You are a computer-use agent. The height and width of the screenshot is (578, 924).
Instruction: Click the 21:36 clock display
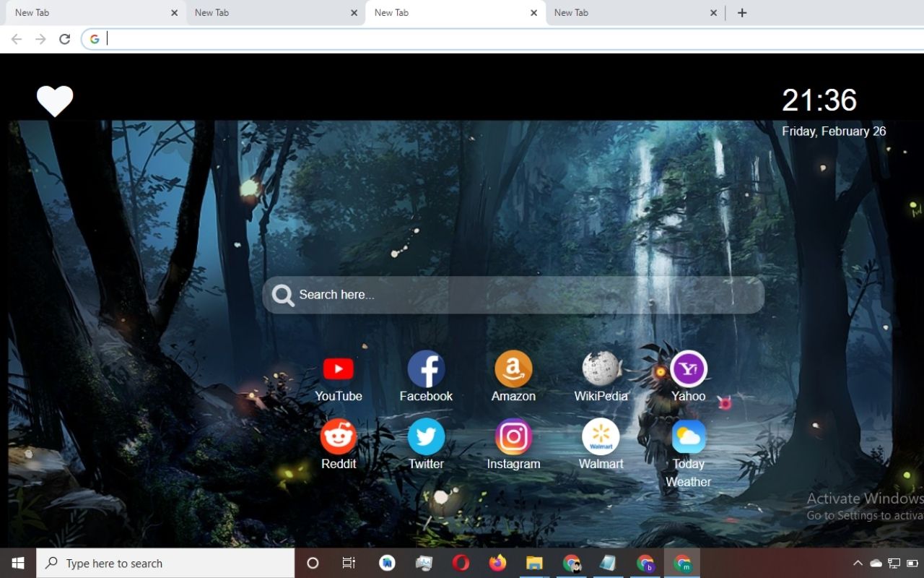819,100
